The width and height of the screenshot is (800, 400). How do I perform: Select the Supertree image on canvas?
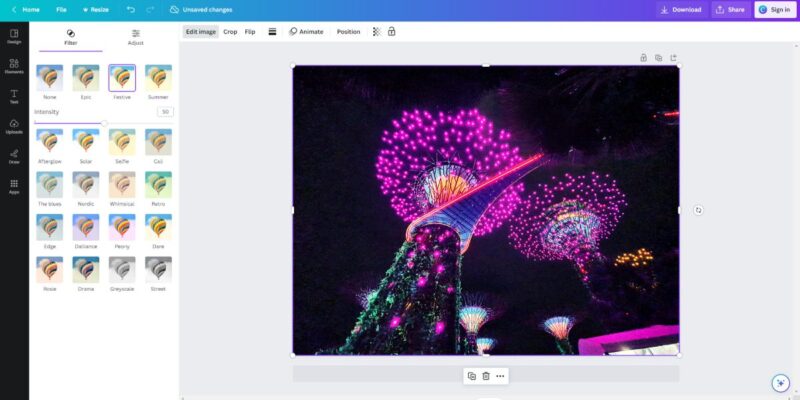(x=486, y=210)
